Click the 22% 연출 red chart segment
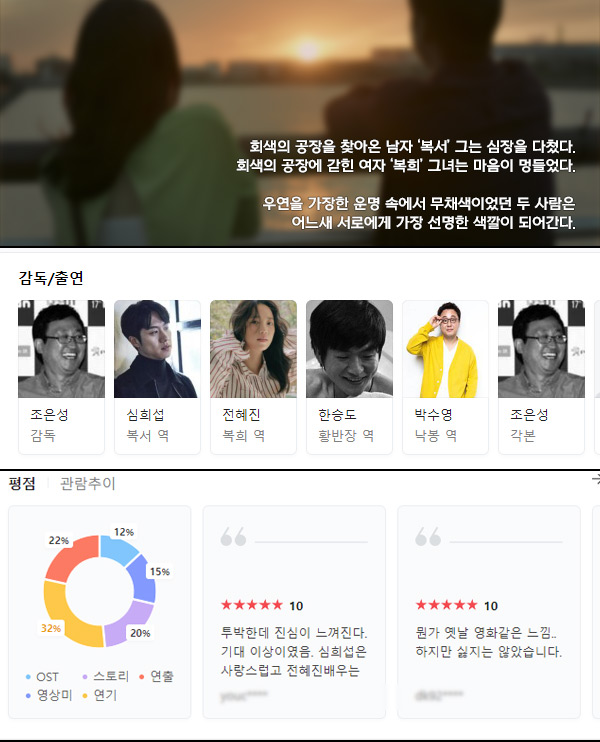The width and height of the screenshot is (600, 742). [x=71, y=558]
